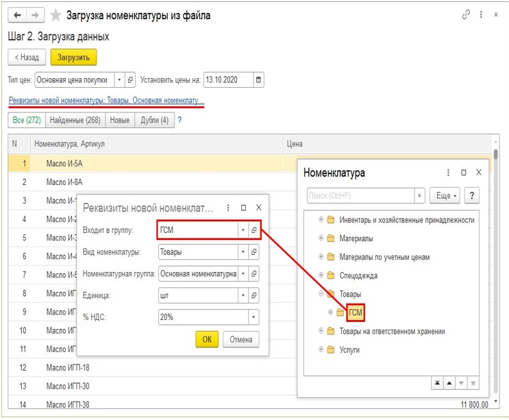This screenshot has height=420, width=509.
Task: Open the ГСМ group selection form icon
Action: pos(253,230)
